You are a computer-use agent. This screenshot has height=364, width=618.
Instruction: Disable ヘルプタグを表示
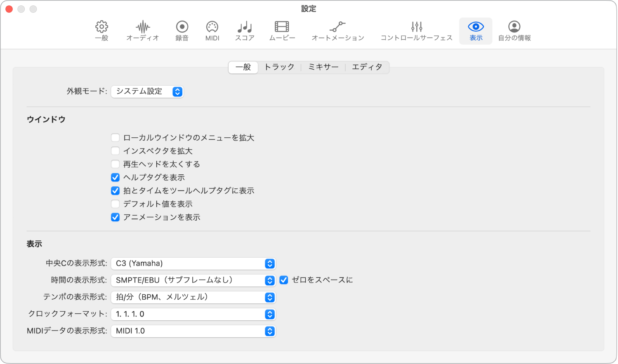(115, 177)
